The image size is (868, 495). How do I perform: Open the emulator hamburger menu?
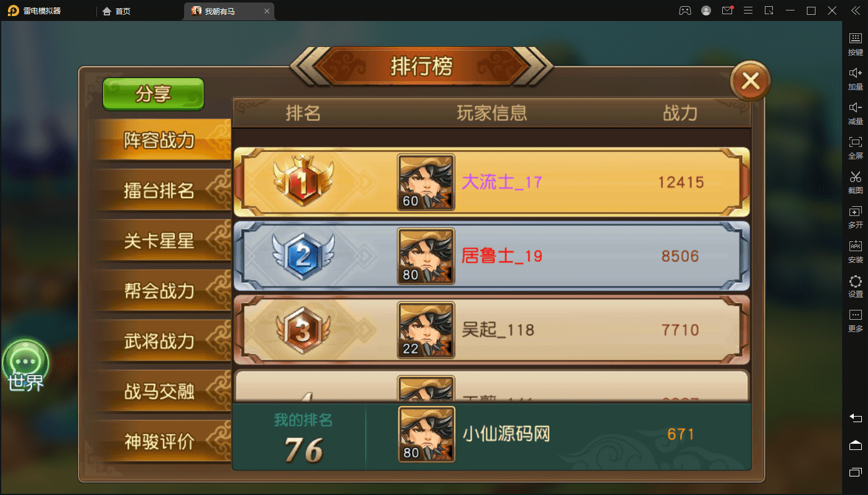(x=748, y=10)
